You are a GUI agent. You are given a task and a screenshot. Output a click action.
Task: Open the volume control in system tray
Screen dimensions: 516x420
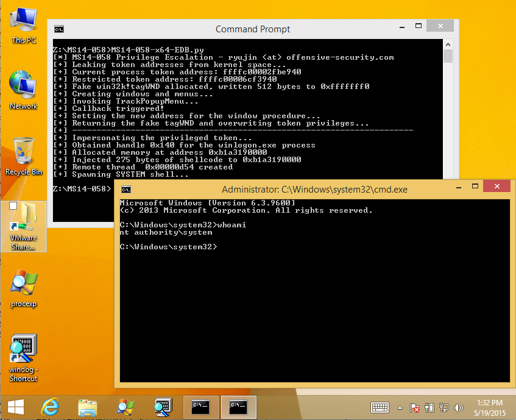coord(460,407)
